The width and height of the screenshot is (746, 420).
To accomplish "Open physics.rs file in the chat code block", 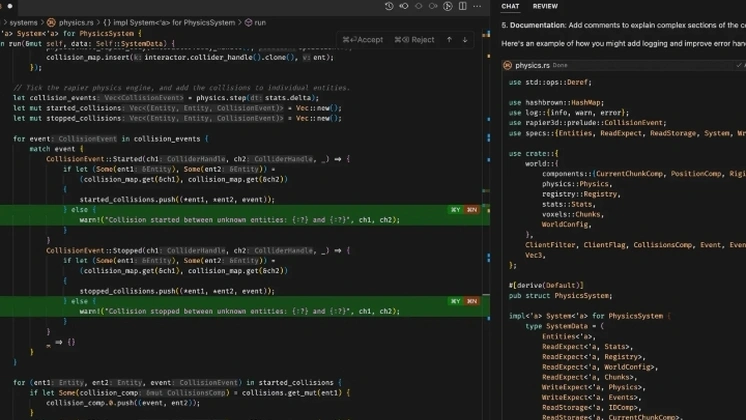I will [x=531, y=65].
